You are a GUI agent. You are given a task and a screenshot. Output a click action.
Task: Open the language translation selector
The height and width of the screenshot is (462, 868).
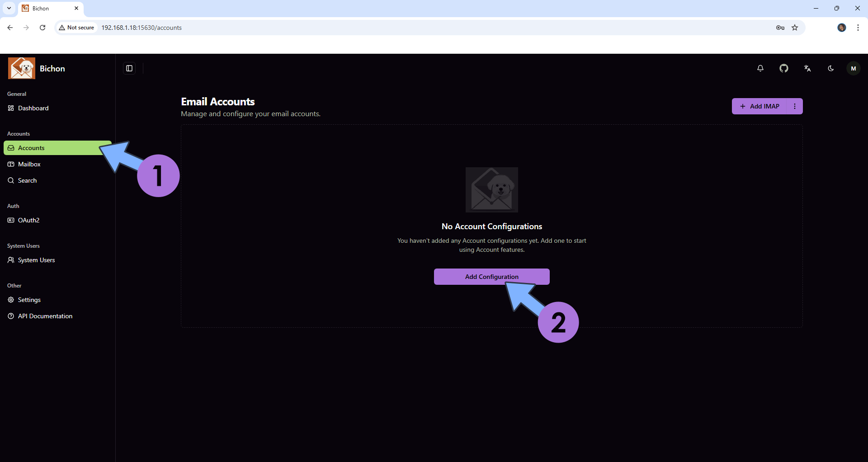pos(807,68)
